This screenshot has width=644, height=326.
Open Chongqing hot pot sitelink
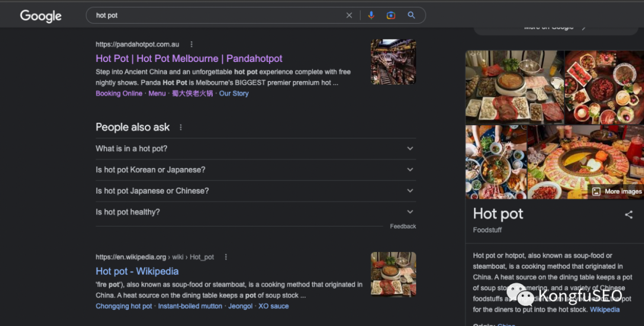(123, 306)
